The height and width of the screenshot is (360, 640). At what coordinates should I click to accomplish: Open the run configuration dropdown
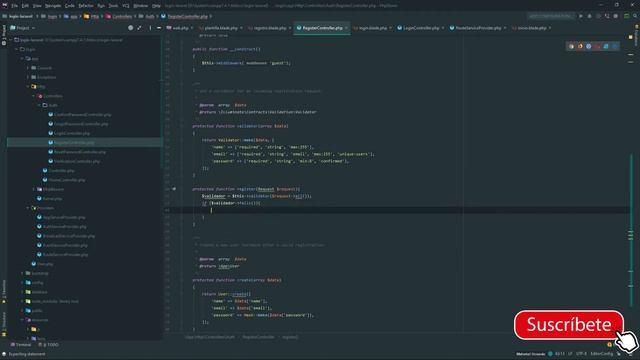point(551,16)
